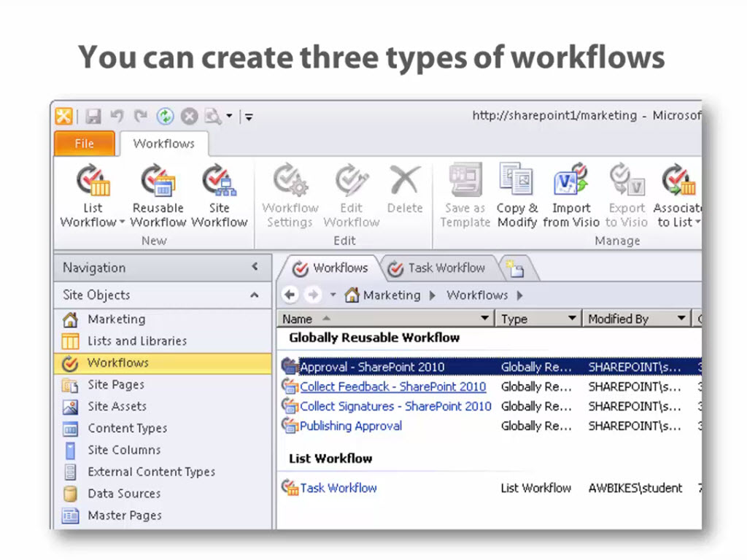The height and width of the screenshot is (560, 747).
Task: Click the 'AWBIKES\student' cell
Action: pyautogui.click(x=635, y=488)
